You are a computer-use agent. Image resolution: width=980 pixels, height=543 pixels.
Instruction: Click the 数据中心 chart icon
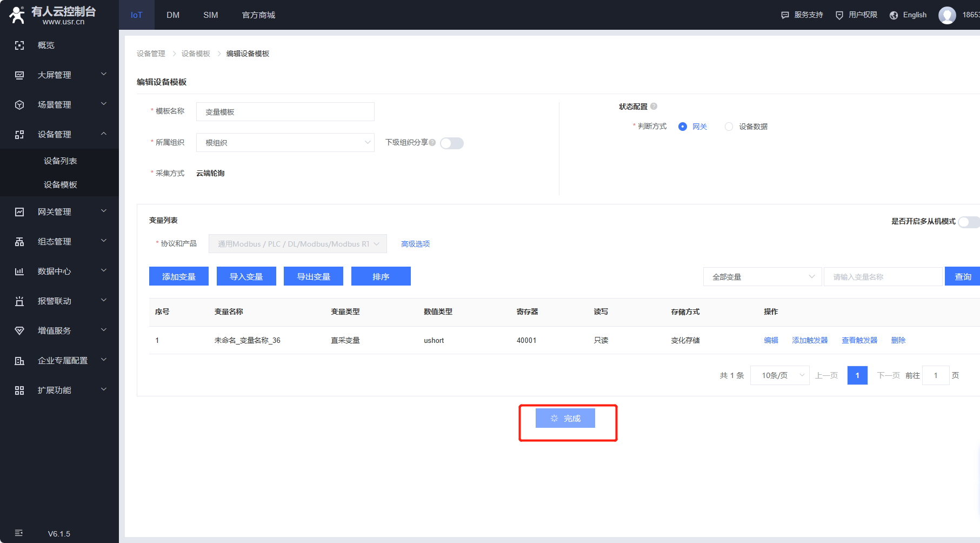pos(19,271)
